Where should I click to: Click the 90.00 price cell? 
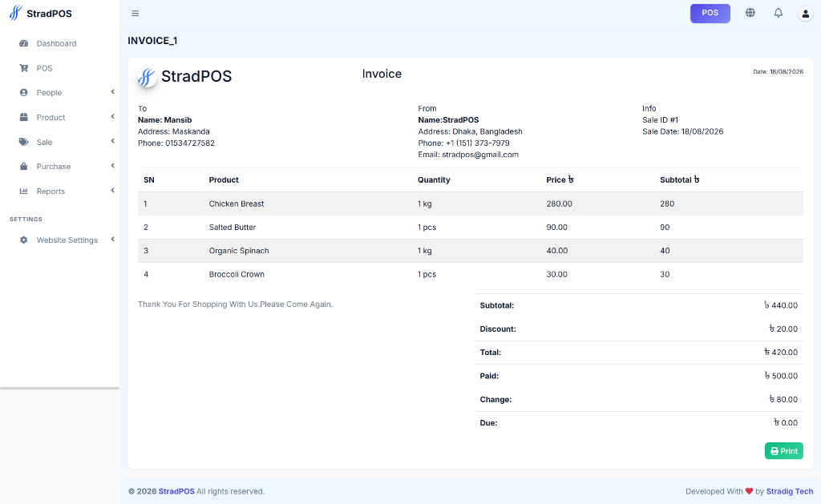tap(556, 227)
